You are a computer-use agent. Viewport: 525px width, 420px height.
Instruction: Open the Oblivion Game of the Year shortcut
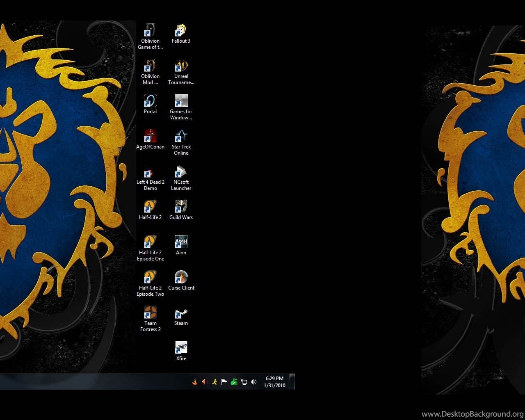pos(150,37)
